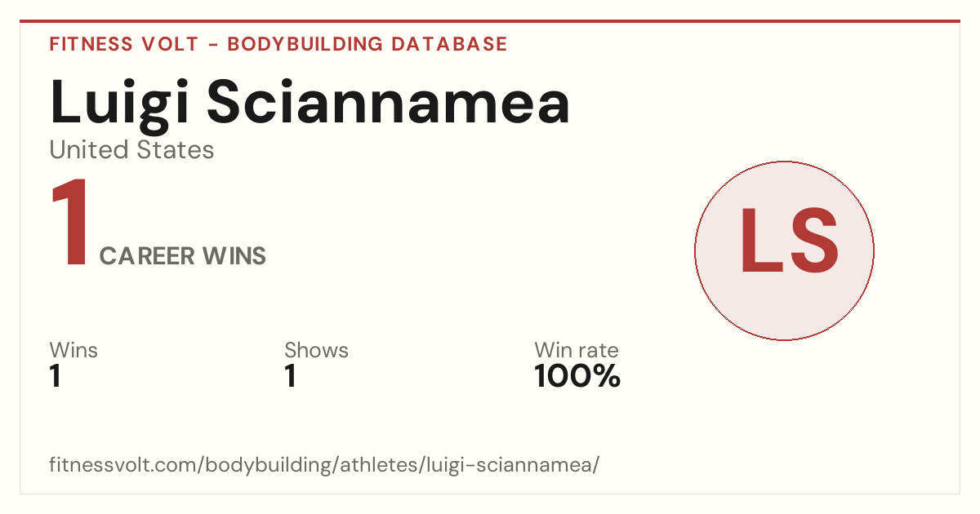Viewport: 980px width, 514px height.
Task: Click the red top border line
Action: [490, 21]
